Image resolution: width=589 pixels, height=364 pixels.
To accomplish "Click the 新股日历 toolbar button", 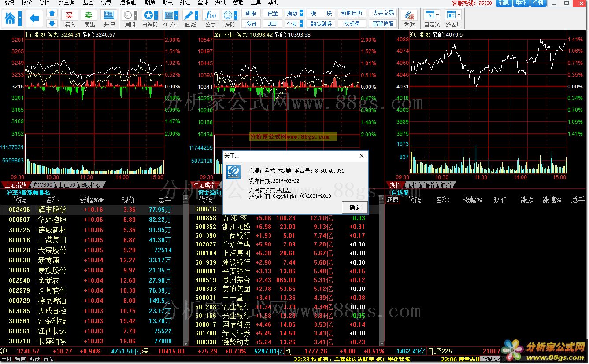I will point(352,13).
